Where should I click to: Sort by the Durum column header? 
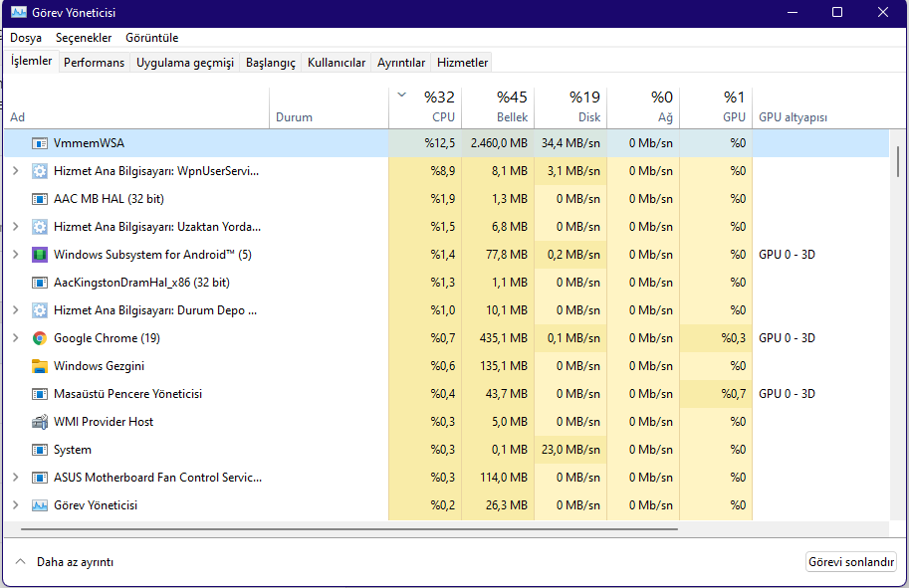click(x=330, y=107)
